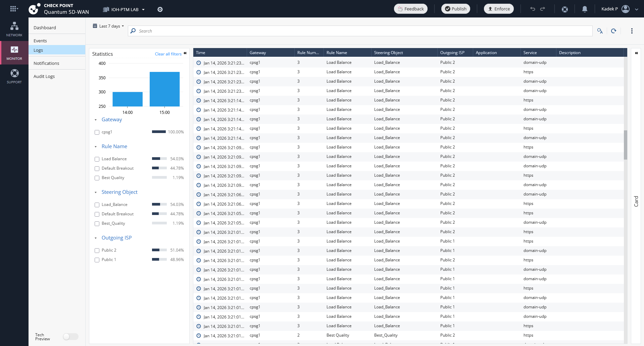This screenshot has height=346, width=644.
Task: Open the Last 7 days time dropdown
Action: [x=109, y=26]
